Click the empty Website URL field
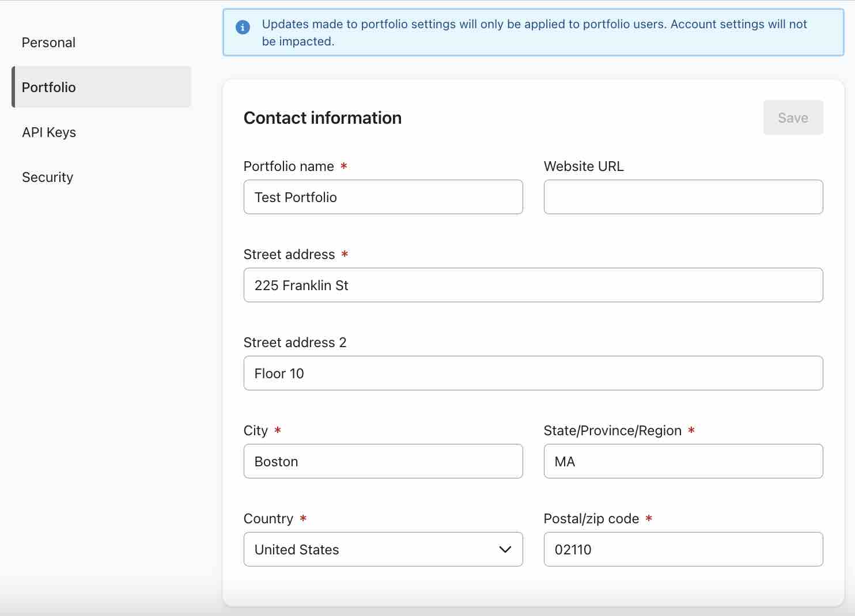The height and width of the screenshot is (616, 855). click(x=683, y=197)
